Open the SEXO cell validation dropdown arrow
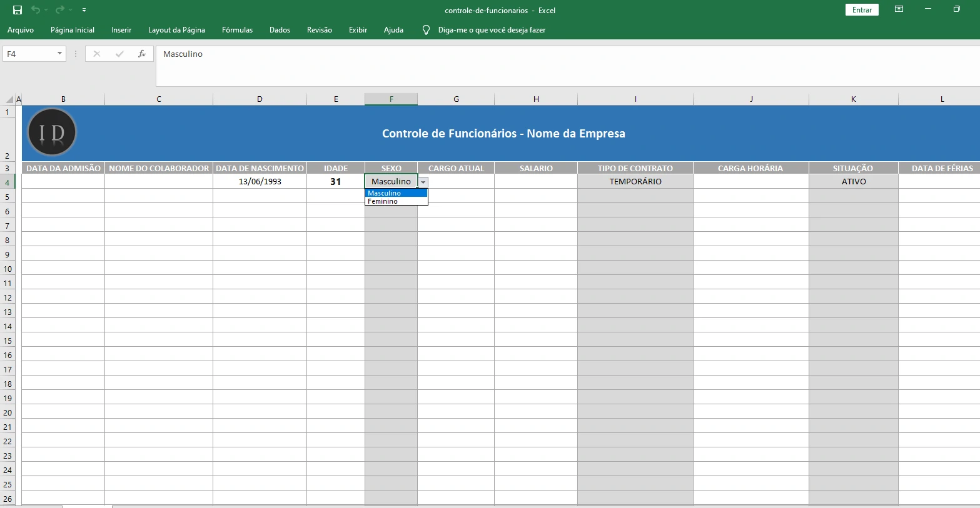The image size is (980, 508). coord(423,181)
